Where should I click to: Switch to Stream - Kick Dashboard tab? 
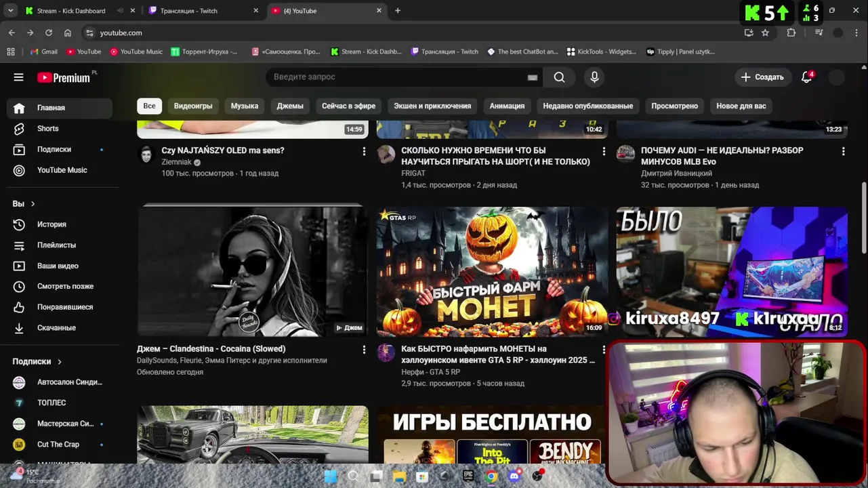71,11
